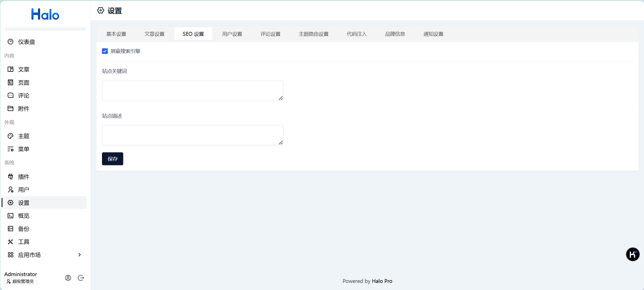Screen dimensions: 644x290
Task: Open the tools wrench icon
Action: coord(10,242)
